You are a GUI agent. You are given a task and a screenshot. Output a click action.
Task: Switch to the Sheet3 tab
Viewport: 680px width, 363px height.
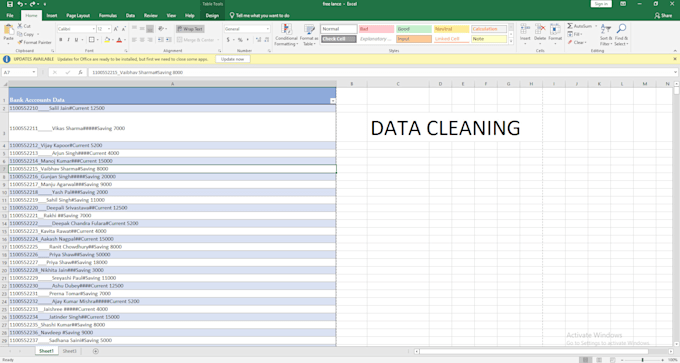point(69,351)
